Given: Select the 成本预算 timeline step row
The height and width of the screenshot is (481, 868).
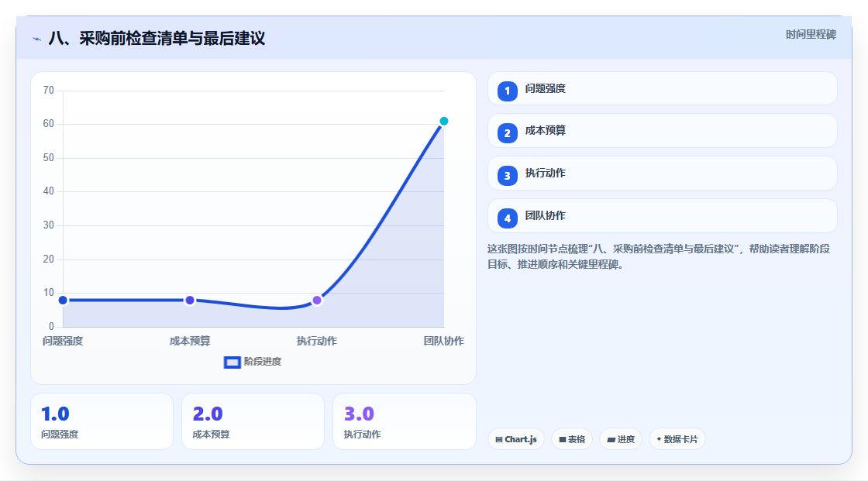Looking at the screenshot, I should click(662, 131).
